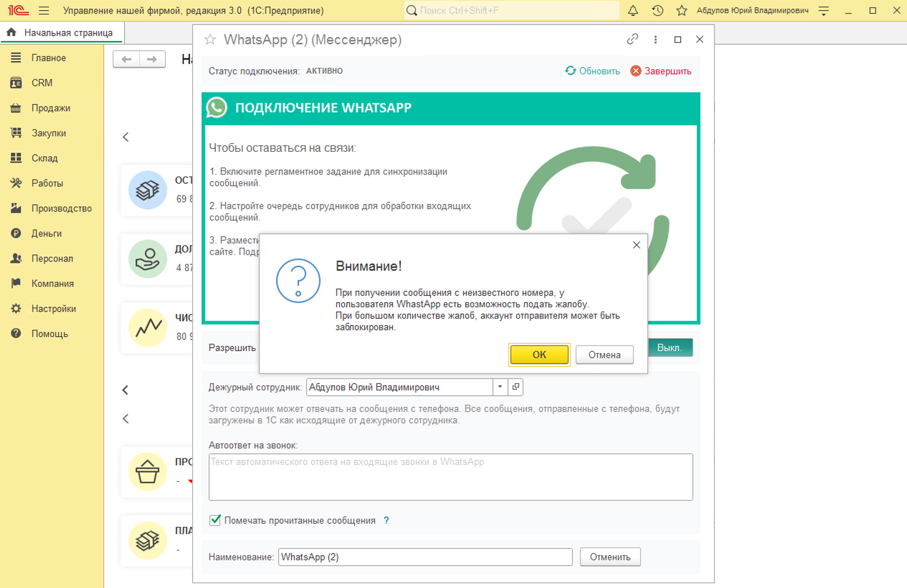Screen dimensions: 907x588
Task: Open the favorites star in the title bar
Action: (x=681, y=10)
